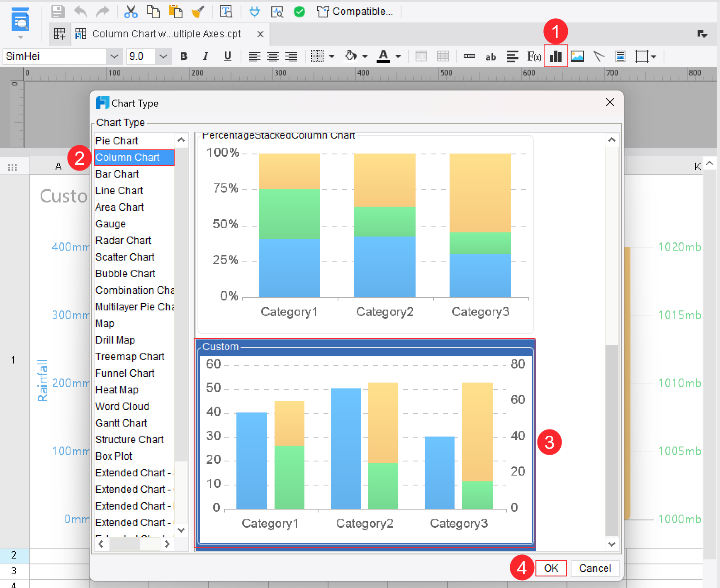Image resolution: width=720 pixels, height=588 pixels.
Task: Close the Chart Type dialog
Action: coord(610,102)
